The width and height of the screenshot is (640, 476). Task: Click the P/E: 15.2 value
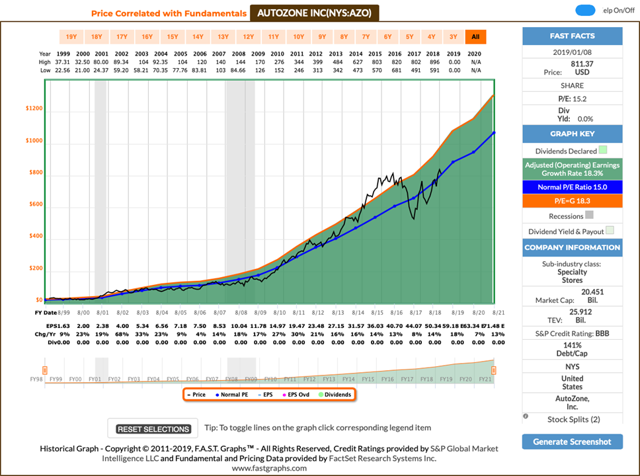[x=572, y=99]
